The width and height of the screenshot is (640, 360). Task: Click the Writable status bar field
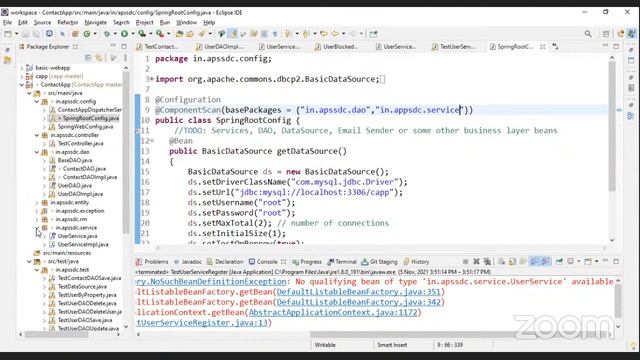(325, 345)
